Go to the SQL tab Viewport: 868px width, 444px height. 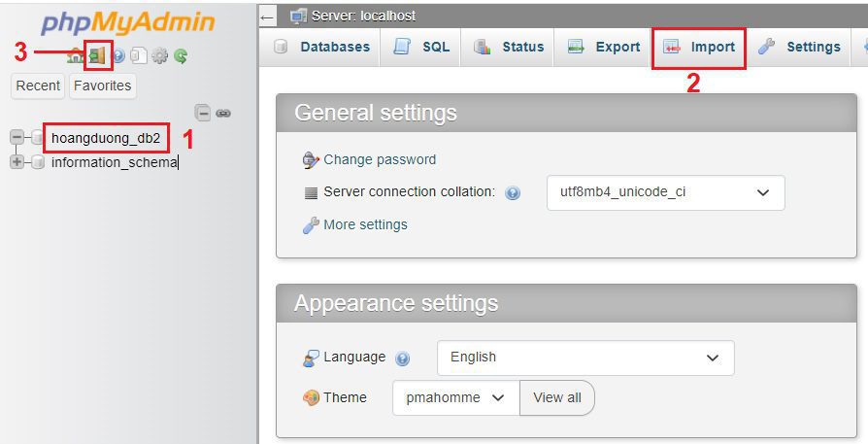(x=422, y=47)
